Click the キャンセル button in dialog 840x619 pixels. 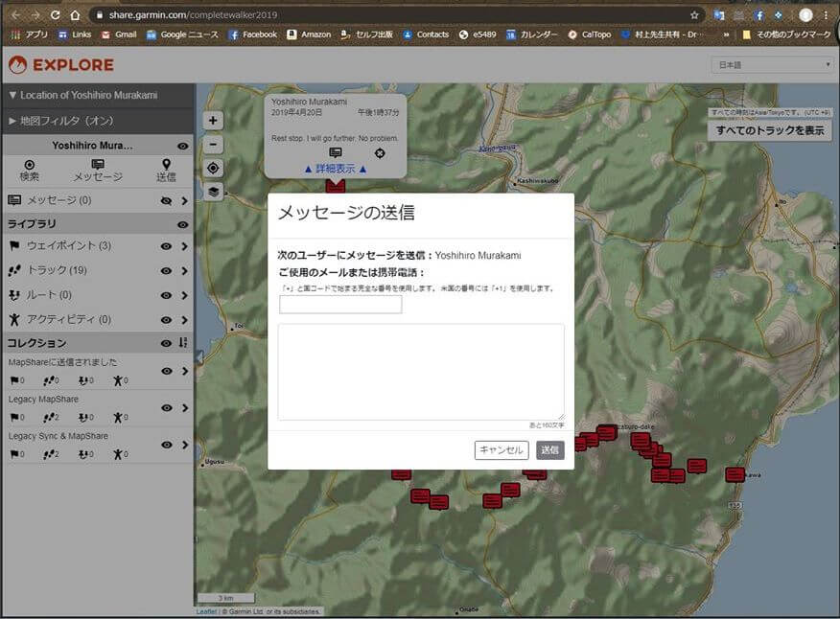click(502, 449)
